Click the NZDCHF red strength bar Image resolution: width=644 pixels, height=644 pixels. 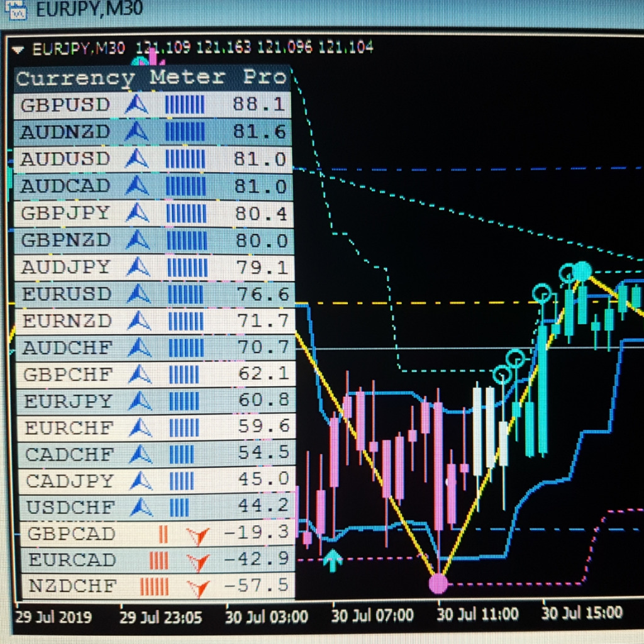click(154, 587)
